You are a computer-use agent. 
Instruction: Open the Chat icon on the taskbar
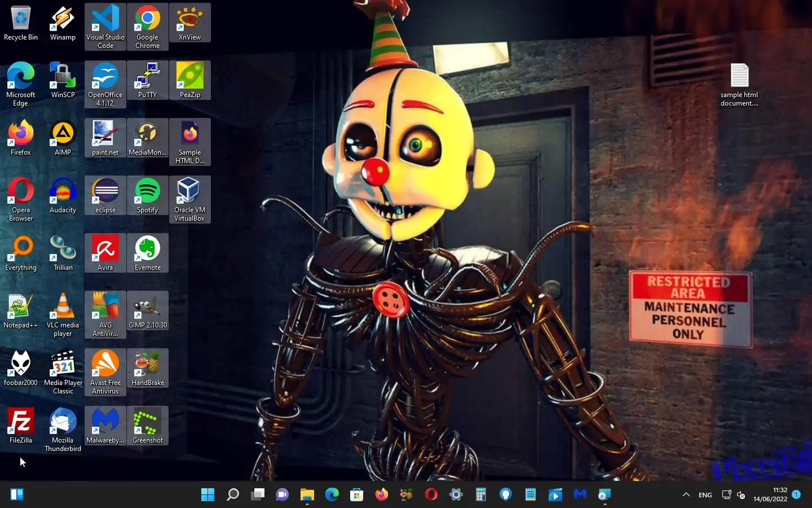coord(283,495)
